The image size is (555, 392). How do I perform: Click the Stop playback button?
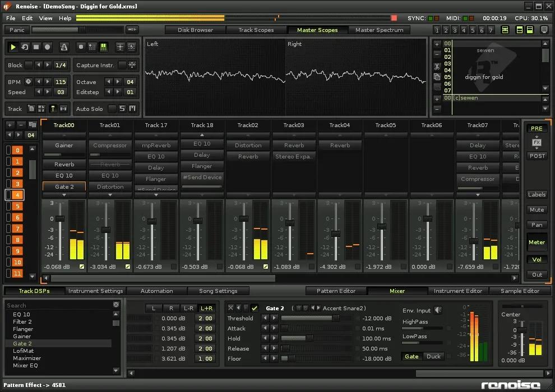tap(36, 48)
